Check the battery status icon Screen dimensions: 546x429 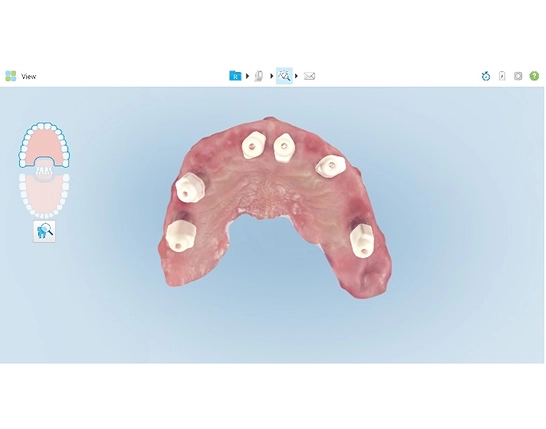(502, 76)
